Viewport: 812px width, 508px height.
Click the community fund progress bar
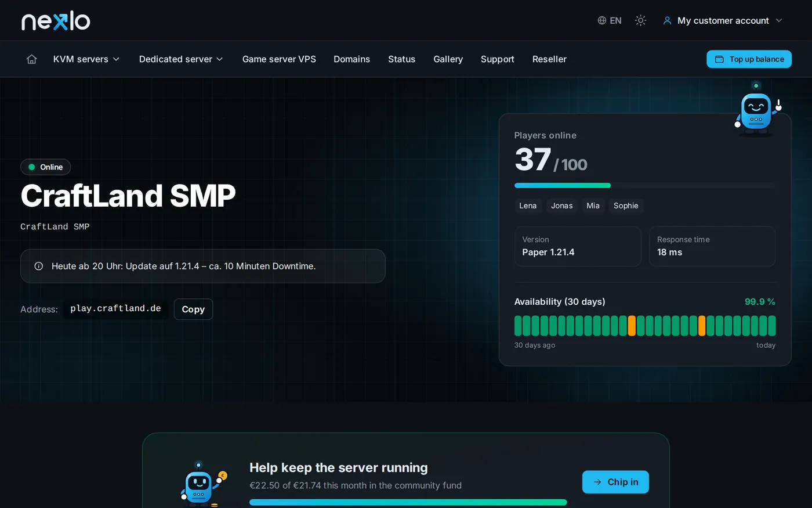408,502
